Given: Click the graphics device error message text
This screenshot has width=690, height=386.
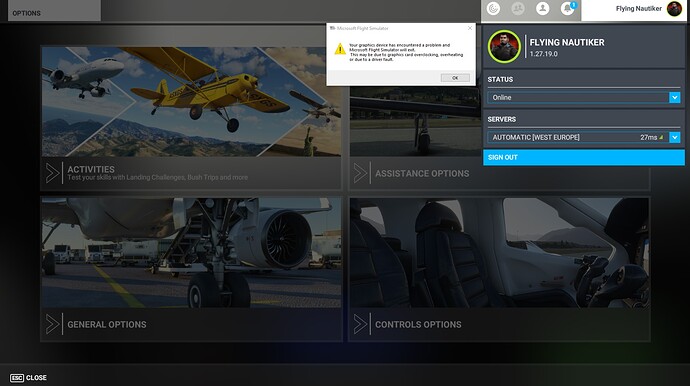Looking at the screenshot, I should 406,52.
